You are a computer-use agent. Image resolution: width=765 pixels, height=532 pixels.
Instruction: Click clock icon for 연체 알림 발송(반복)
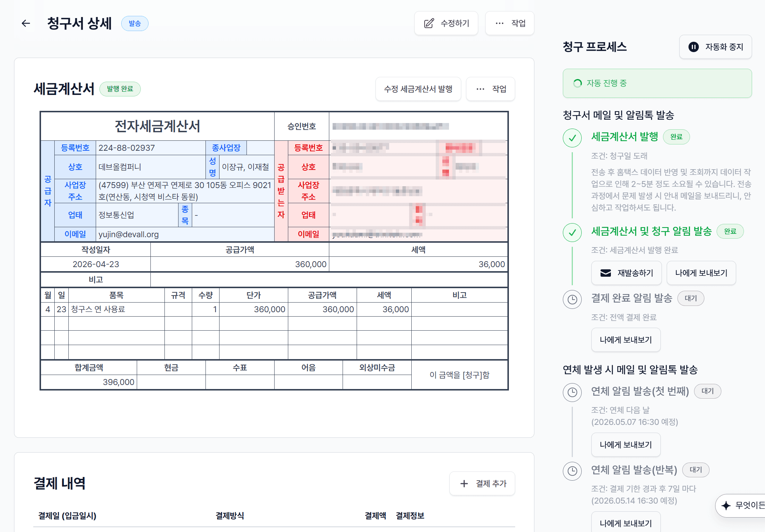pos(572,471)
